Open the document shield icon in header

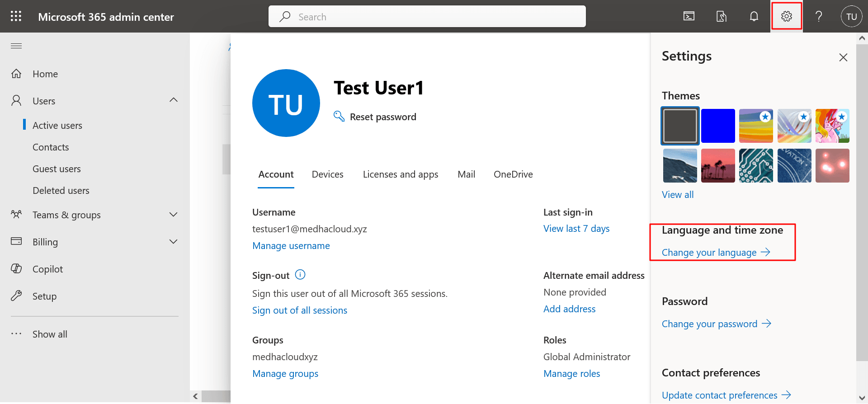(722, 17)
